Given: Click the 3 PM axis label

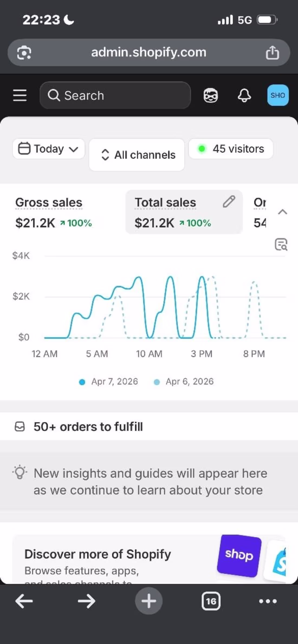Looking at the screenshot, I should pos(202,354).
